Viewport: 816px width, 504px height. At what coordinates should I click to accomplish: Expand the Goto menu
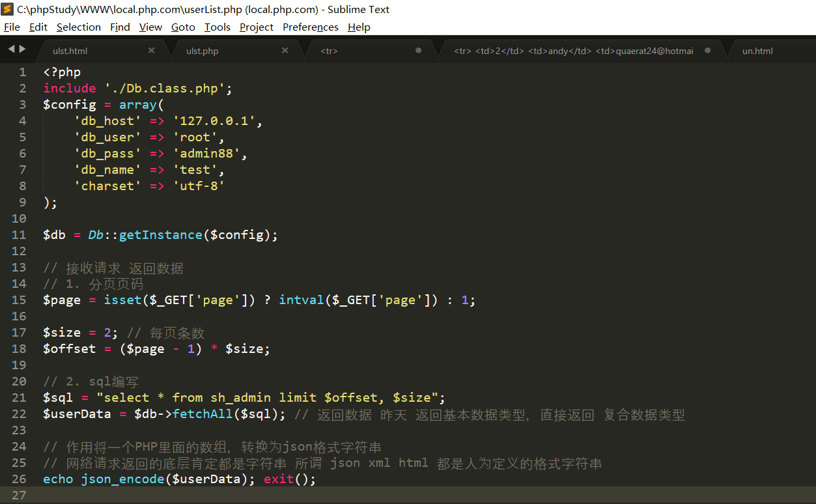pyautogui.click(x=183, y=27)
